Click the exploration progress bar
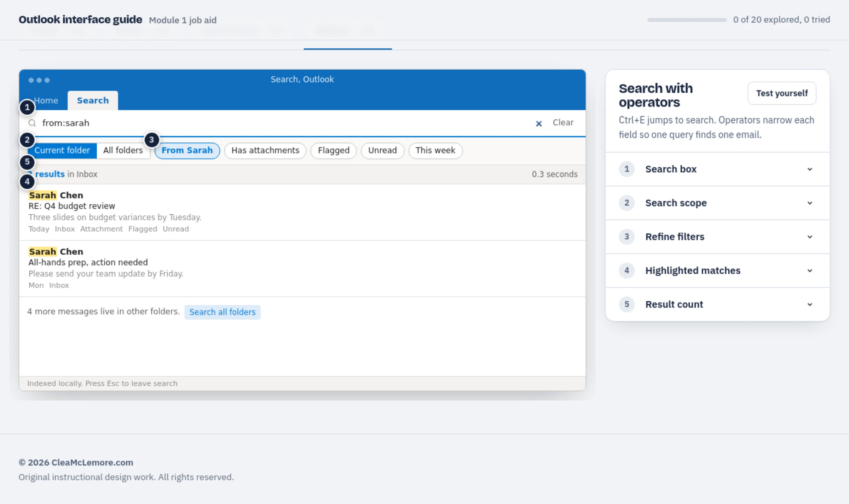The width and height of the screenshot is (849, 504). [687, 20]
